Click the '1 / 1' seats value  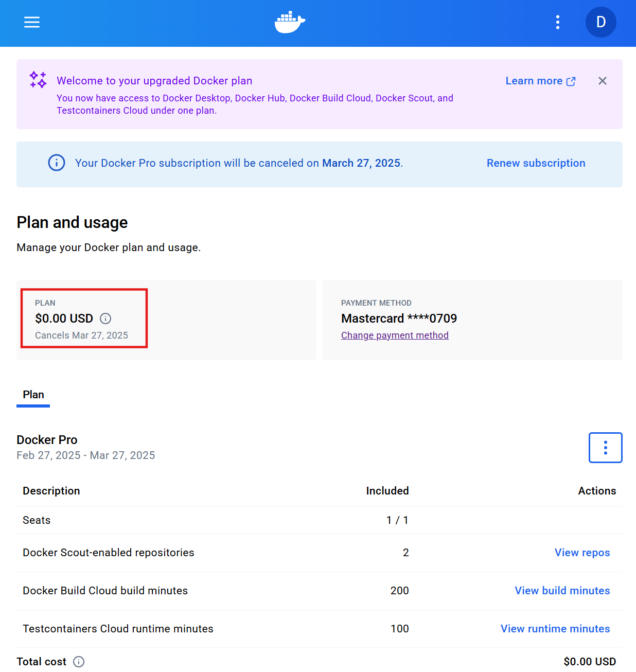(x=397, y=520)
